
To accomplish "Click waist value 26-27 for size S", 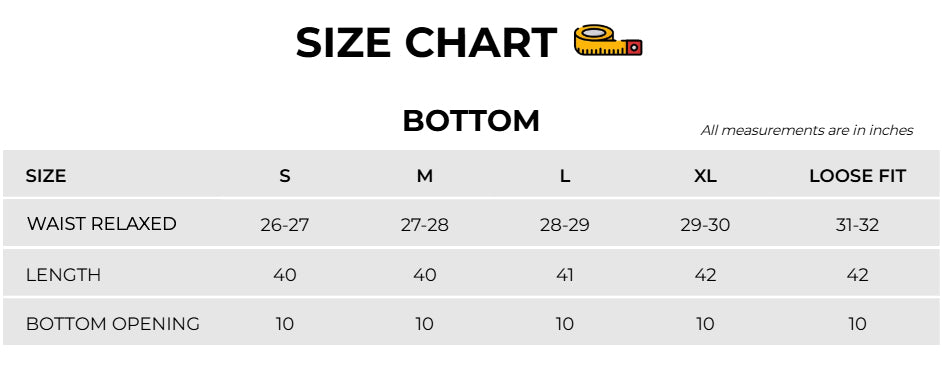I will tap(285, 225).
